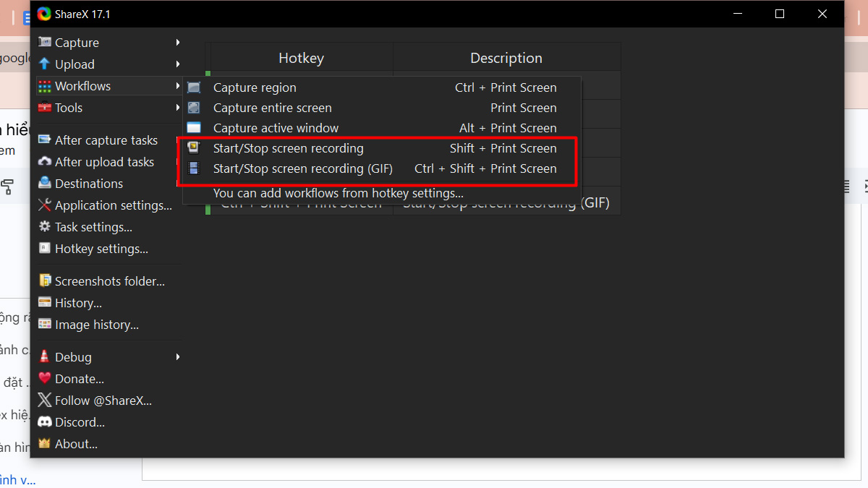Click the wrench icon beside Application settings

tap(45, 205)
